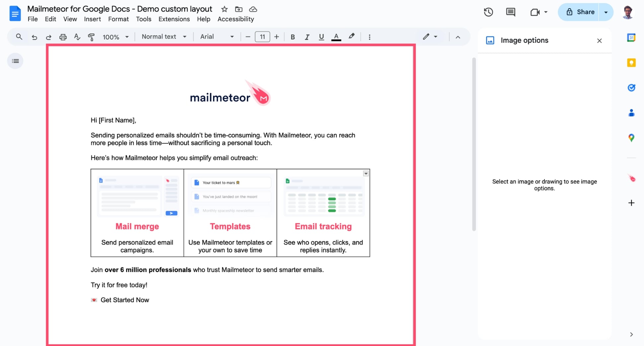Open the Accessibility menu
This screenshot has width=644, height=346.
(236, 19)
